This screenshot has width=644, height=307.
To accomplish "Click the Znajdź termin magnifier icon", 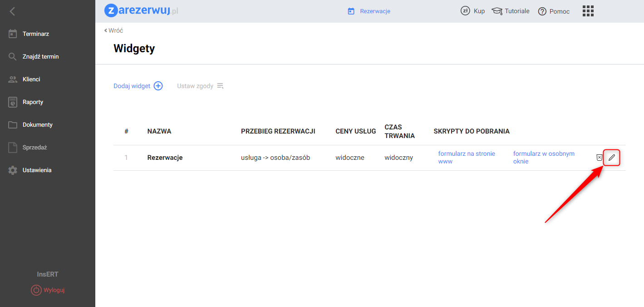I will pos(13,57).
